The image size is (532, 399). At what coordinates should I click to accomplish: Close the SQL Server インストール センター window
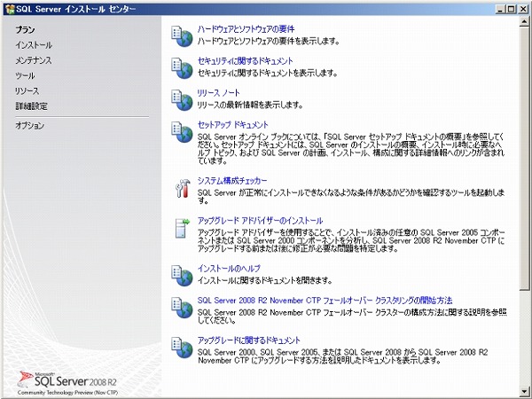point(523,10)
